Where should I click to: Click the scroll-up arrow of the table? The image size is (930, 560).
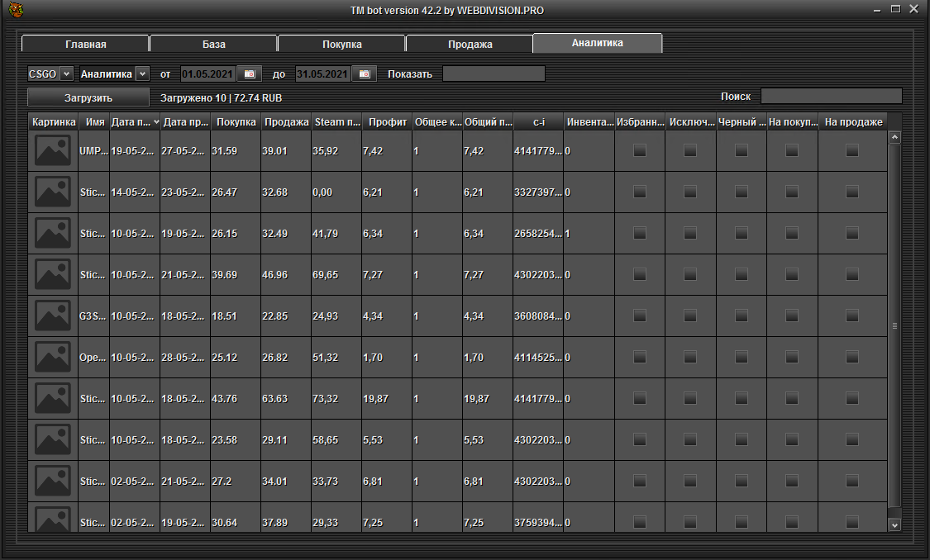894,138
